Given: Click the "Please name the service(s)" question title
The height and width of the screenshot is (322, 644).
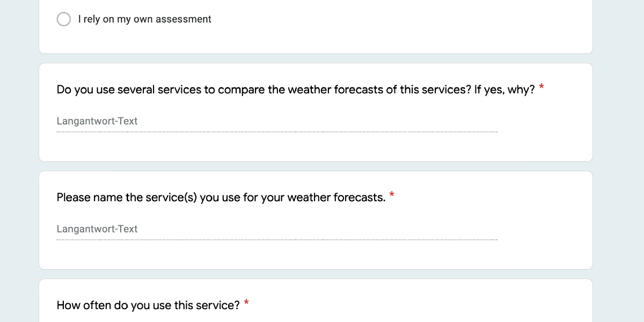Looking at the screenshot, I should [161, 197].
